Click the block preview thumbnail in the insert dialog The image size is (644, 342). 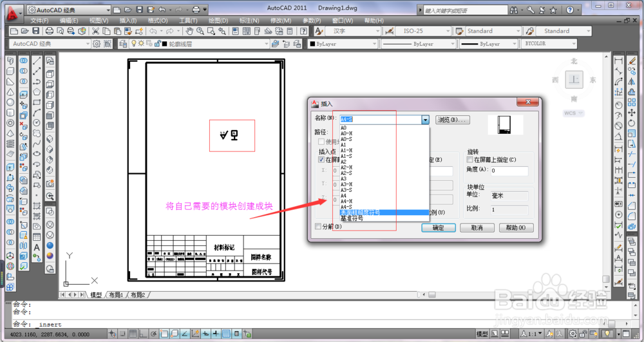coord(504,125)
